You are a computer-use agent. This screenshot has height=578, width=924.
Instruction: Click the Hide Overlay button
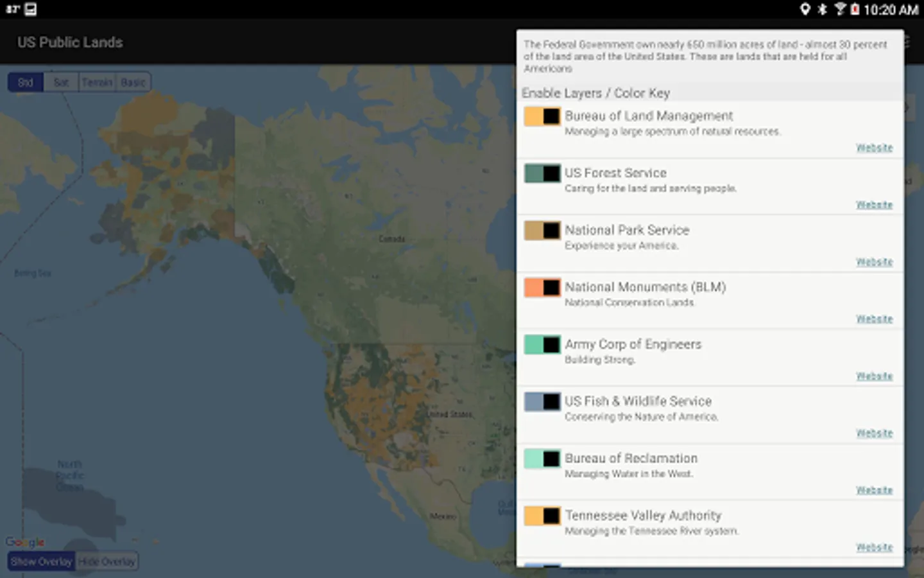click(107, 561)
